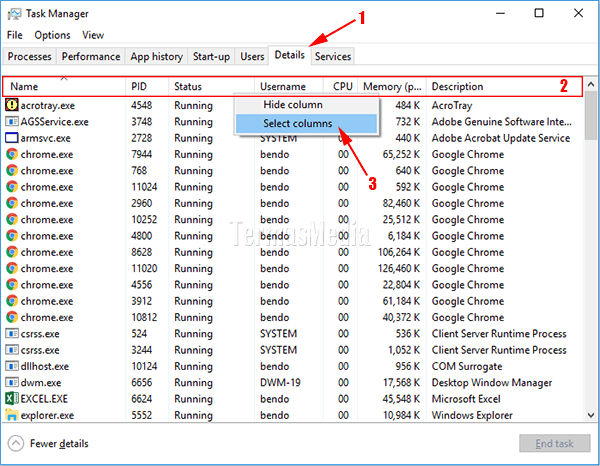600x466 pixels.
Task: Click PID 6624 cell
Action: [142, 399]
